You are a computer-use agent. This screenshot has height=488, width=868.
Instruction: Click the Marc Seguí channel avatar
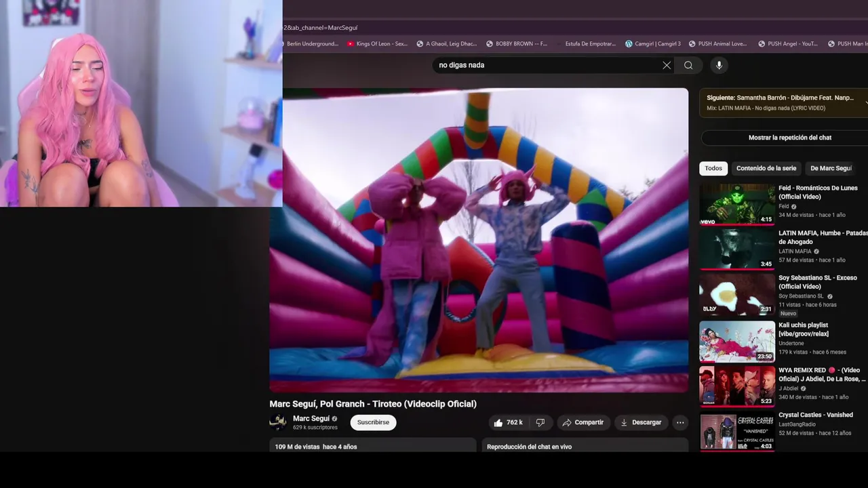coord(278,422)
